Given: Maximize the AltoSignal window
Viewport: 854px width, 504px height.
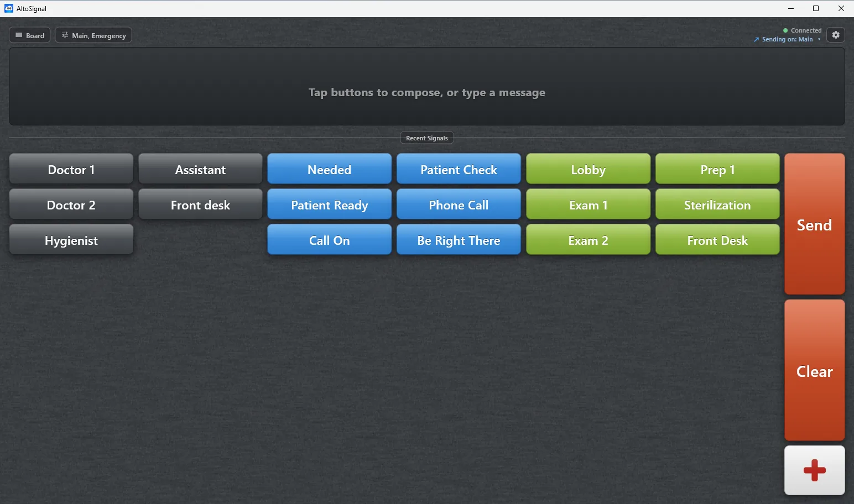Looking at the screenshot, I should click(816, 8).
